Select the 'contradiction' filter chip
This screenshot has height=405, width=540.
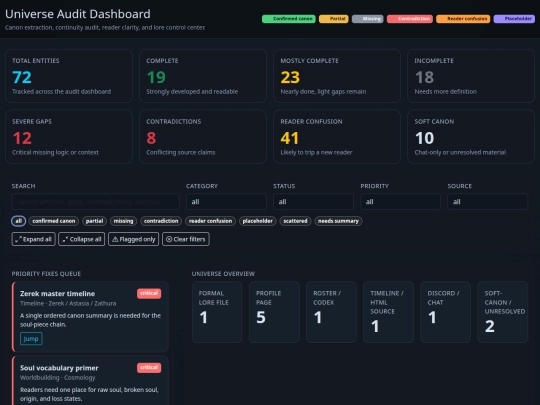click(x=161, y=221)
